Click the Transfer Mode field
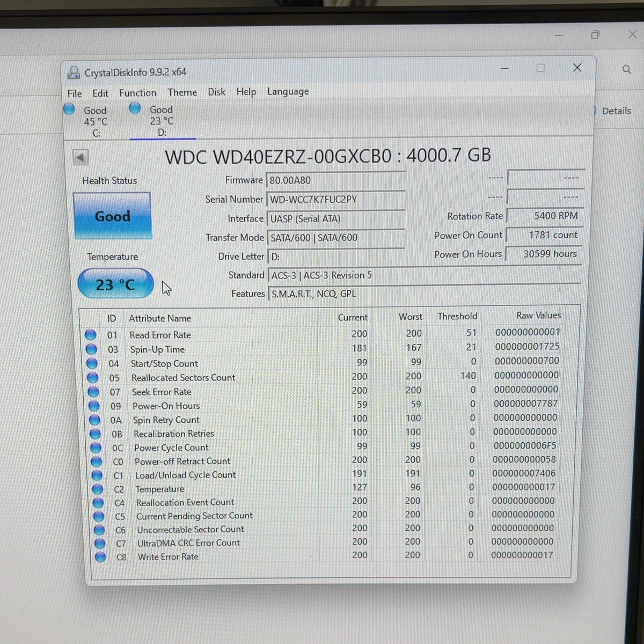The width and height of the screenshot is (644, 644). [x=336, y=238]
